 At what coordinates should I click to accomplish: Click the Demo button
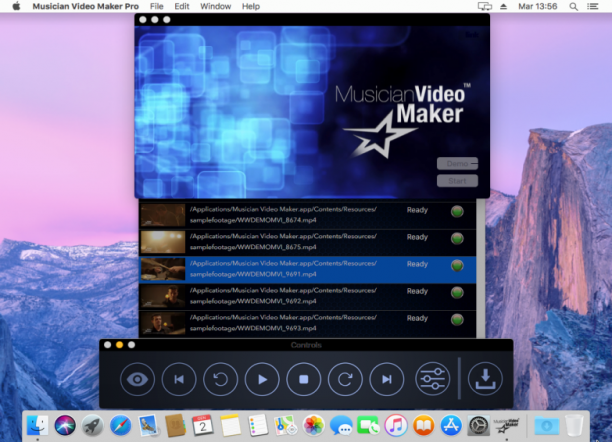pos(457,164)
